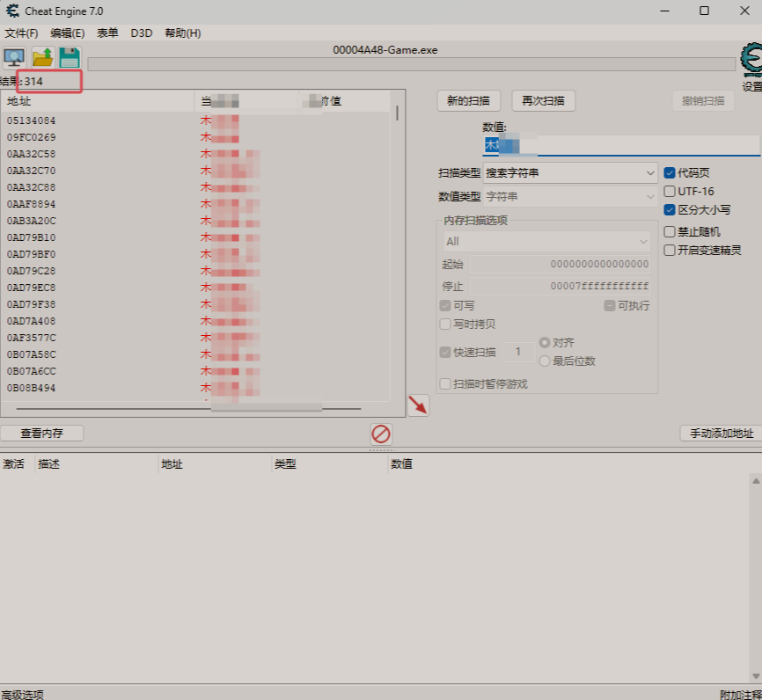This screenshot has width=762, height=700.
Task: Select result address 0B07A6CC
Action: click(x=31, y=371)
